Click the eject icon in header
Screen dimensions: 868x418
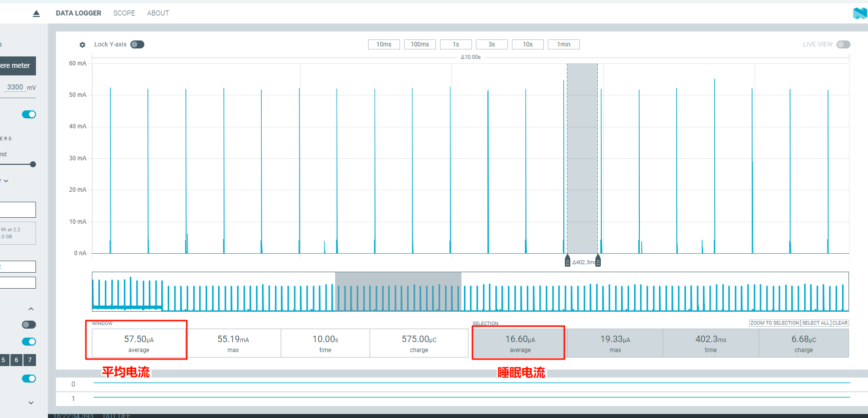pos(36,13)
